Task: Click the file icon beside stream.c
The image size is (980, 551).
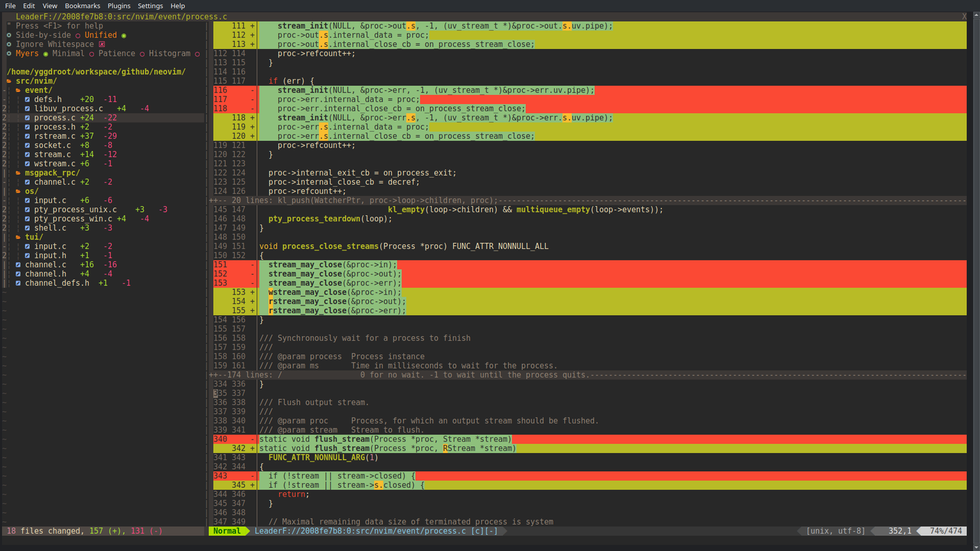Action: tap(28, 154)
